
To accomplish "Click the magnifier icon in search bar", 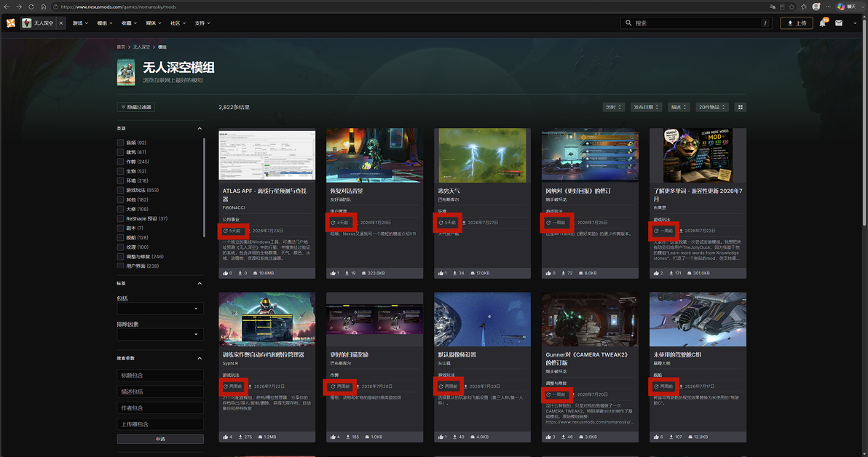I will click(628, 23).
